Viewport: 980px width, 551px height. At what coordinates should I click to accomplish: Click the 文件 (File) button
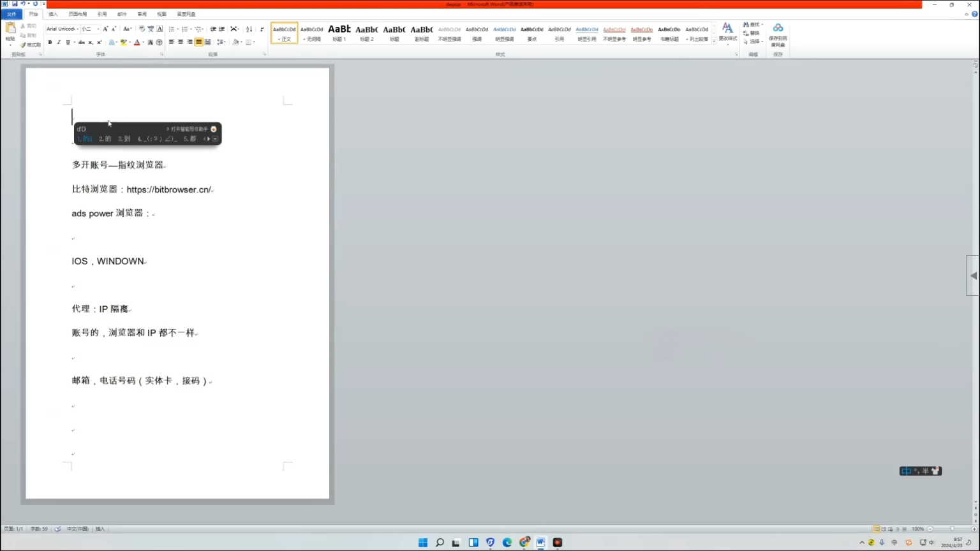click(11, 14)
